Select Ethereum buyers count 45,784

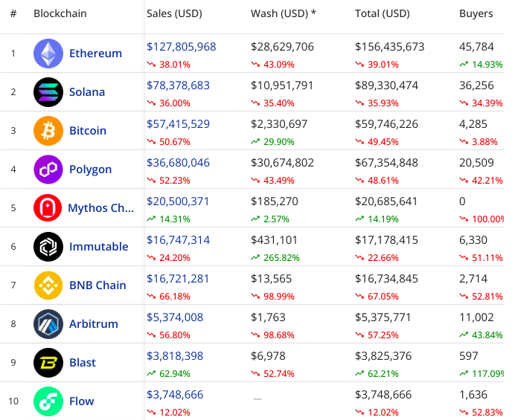tap(476, 47)
